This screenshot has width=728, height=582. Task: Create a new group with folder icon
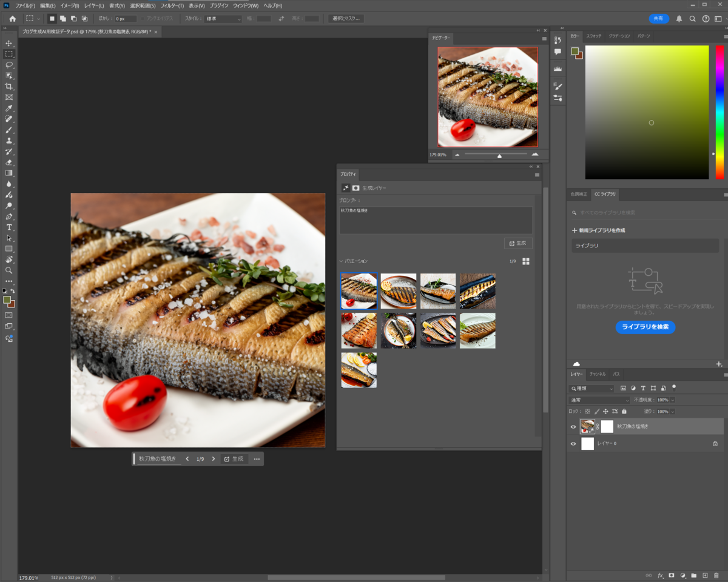[694, 575]
